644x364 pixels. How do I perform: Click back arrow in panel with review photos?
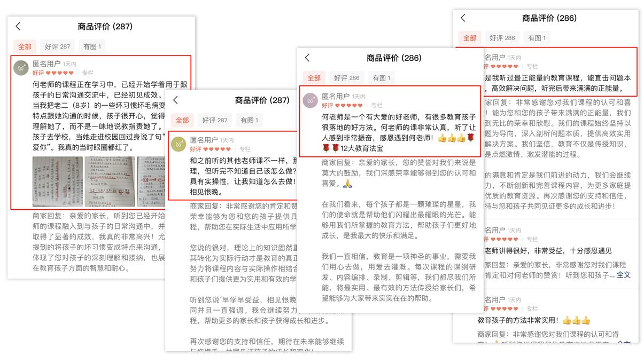pos(18,26)
